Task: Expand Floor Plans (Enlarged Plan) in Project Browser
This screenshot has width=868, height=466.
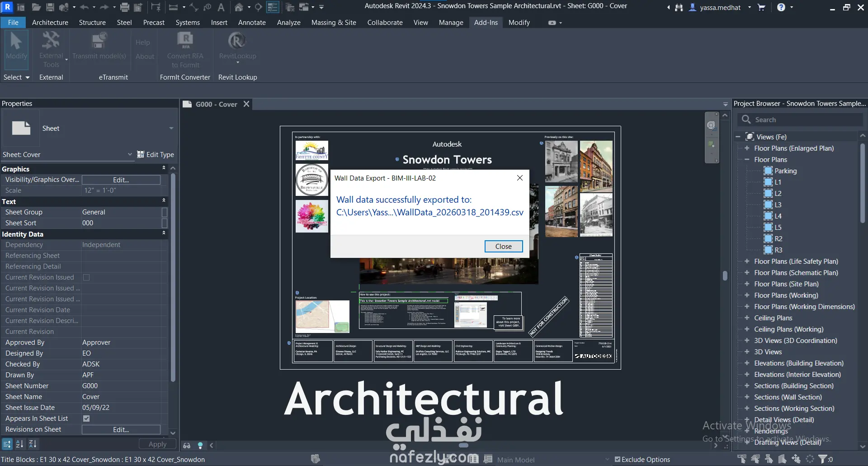Action: point(747,148)
